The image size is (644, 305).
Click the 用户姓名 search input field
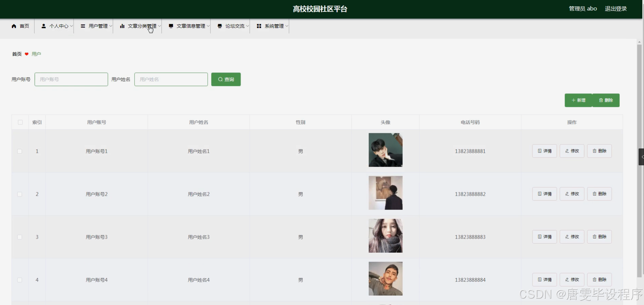[171, 79]
